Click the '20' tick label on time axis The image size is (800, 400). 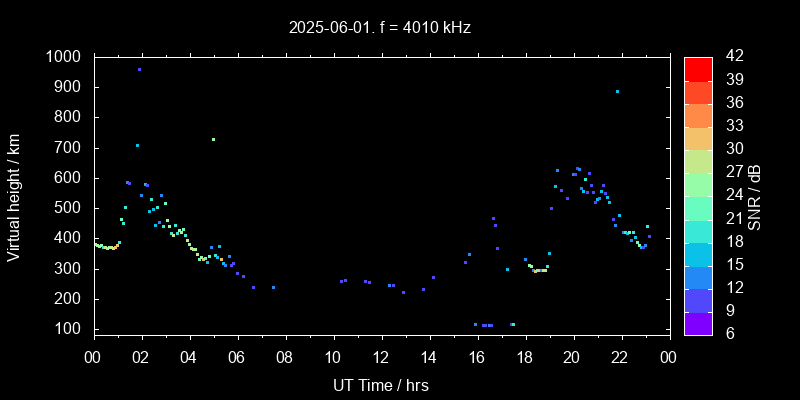coord(572,357)
